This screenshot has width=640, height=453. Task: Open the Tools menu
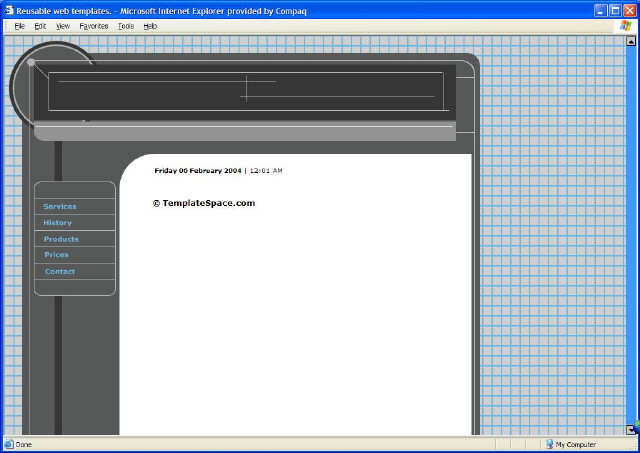click(126, 26)
